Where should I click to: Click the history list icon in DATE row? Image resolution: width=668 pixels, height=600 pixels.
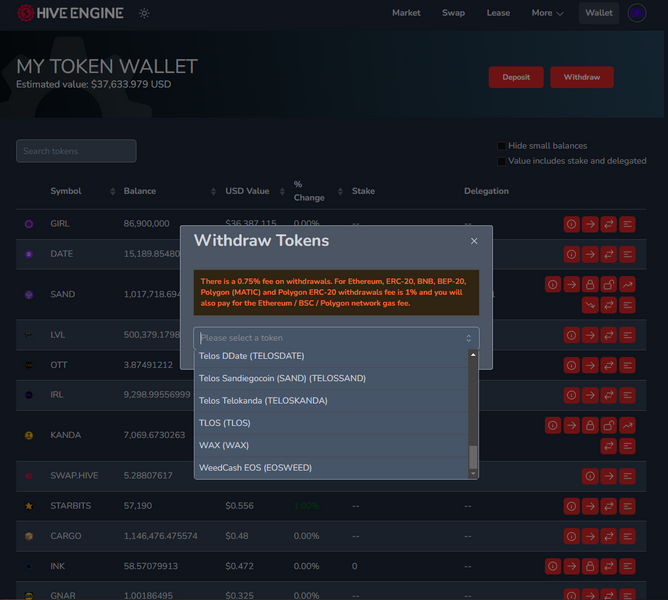pos(628,254)
